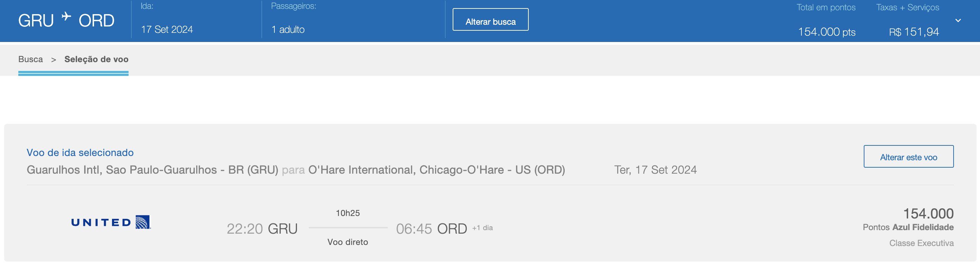Click the 154.000 pts total in header

[826, 32]
